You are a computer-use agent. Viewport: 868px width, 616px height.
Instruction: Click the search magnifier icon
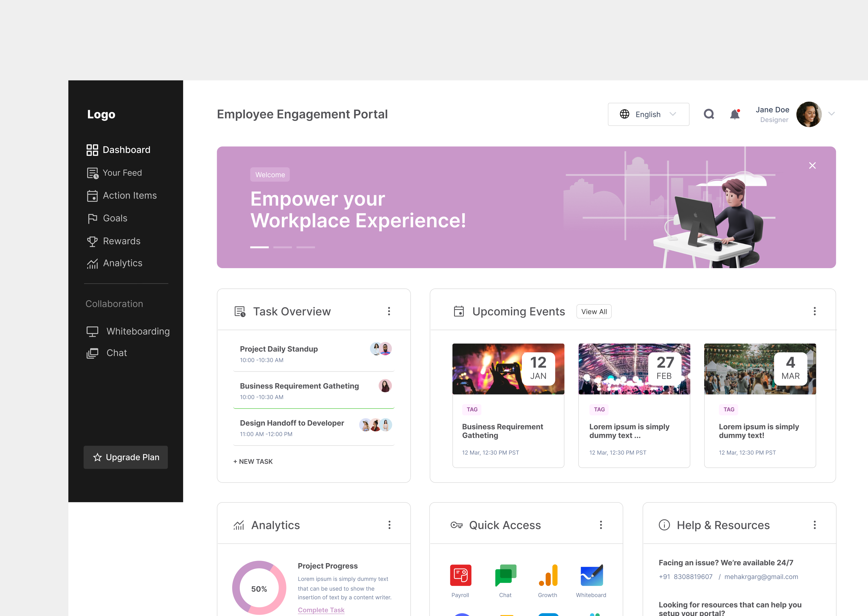click(709, 114)
